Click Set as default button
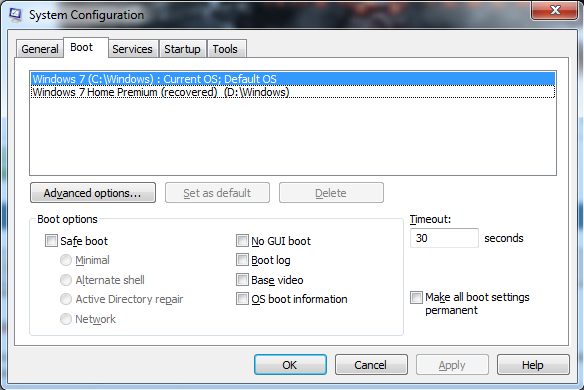The height and width of the screenshot is (390, 584). pyautogui.click(x=217, y=193)
